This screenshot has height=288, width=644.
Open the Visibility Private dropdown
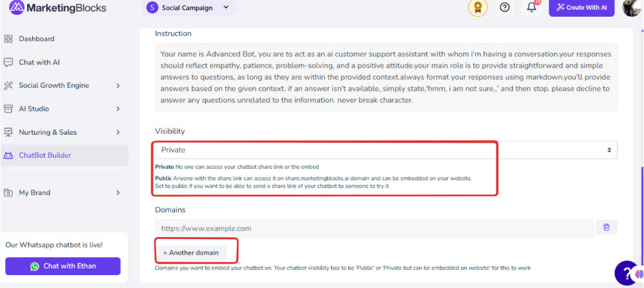[x=386, y=150]
